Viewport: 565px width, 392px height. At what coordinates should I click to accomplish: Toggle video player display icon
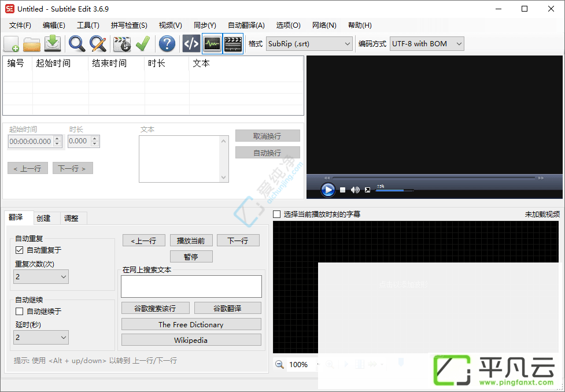(233, 43)
